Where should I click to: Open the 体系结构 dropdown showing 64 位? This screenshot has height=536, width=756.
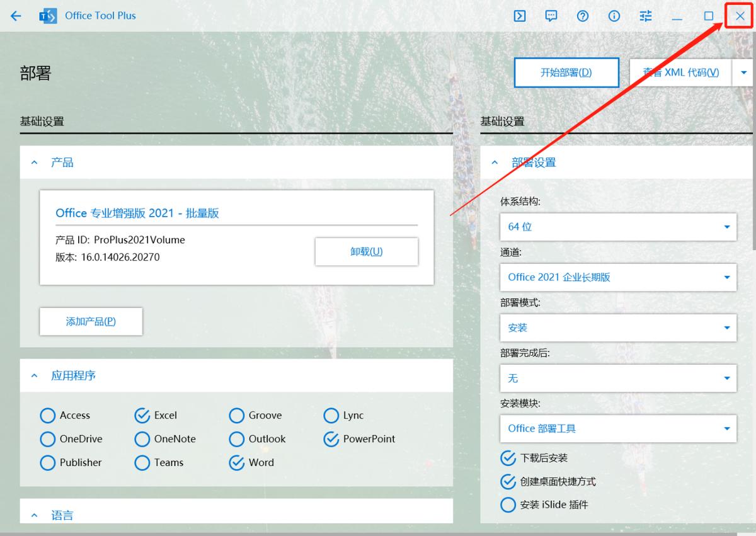(617, 227)
